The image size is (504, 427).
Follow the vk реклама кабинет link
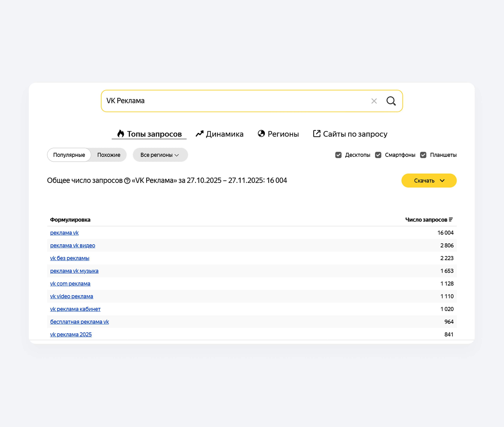click(75, 309)
